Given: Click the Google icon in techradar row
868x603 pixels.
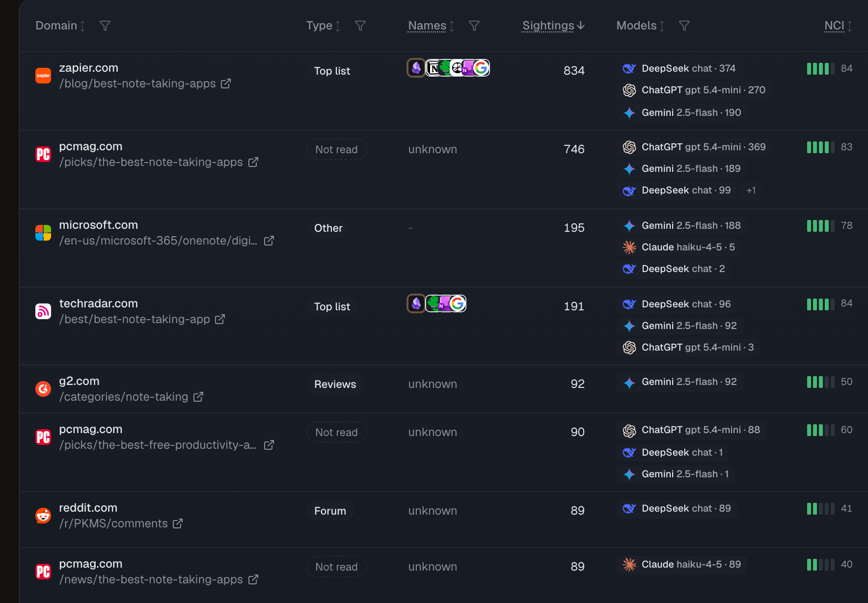Looking at the screenshot, I should pos(457,303).
